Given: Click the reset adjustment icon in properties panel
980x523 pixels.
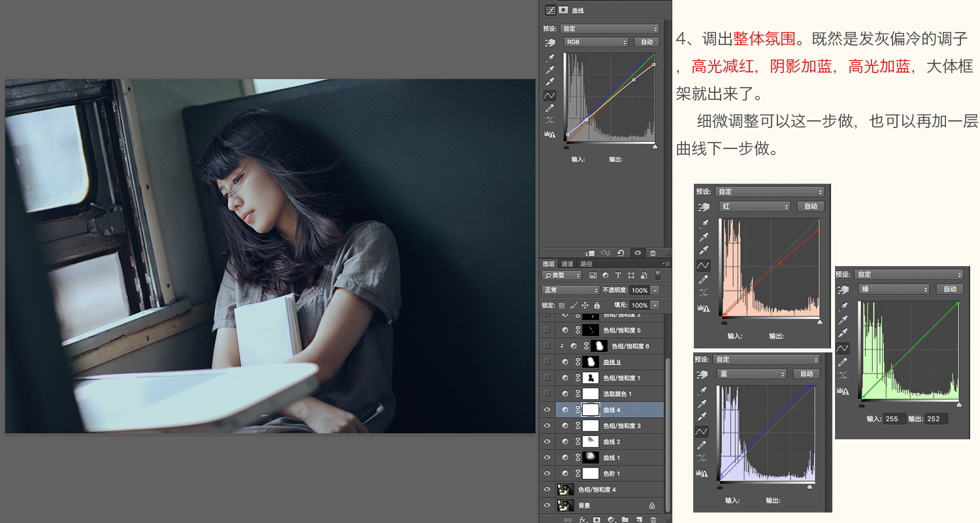Looking at the screenshot, I should tap(620, 252).
